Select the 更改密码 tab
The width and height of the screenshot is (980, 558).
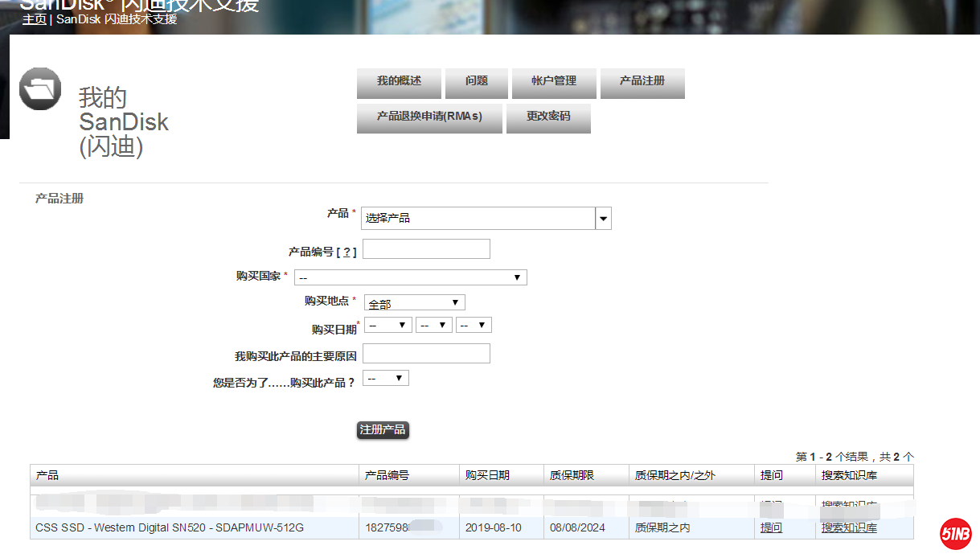(548, 117)
